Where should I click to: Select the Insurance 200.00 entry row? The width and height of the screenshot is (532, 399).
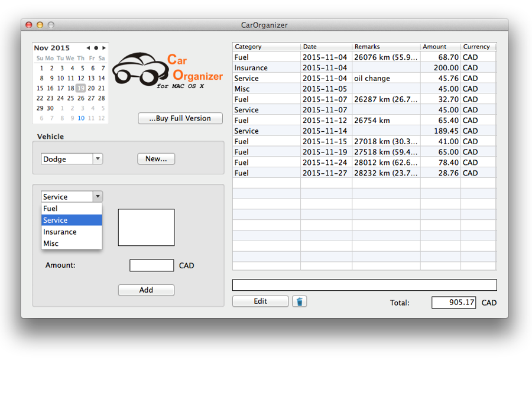(x=364, y=68)
